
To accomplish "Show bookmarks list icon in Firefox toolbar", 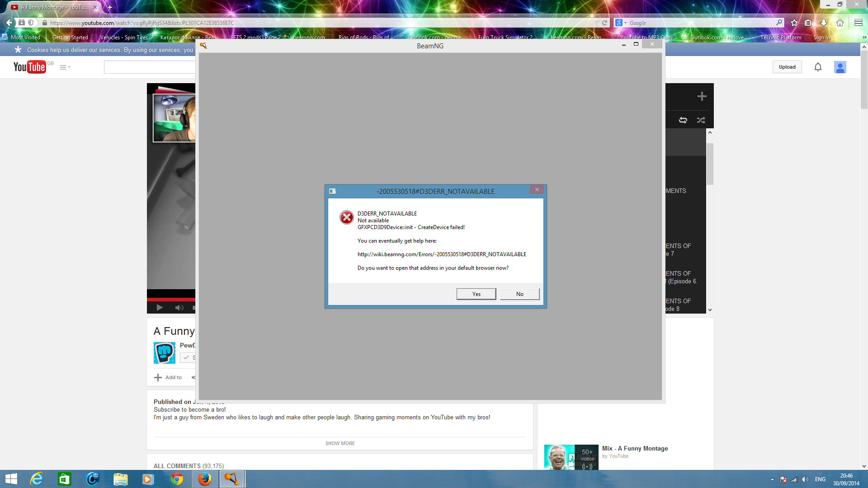I will (808, 23).
